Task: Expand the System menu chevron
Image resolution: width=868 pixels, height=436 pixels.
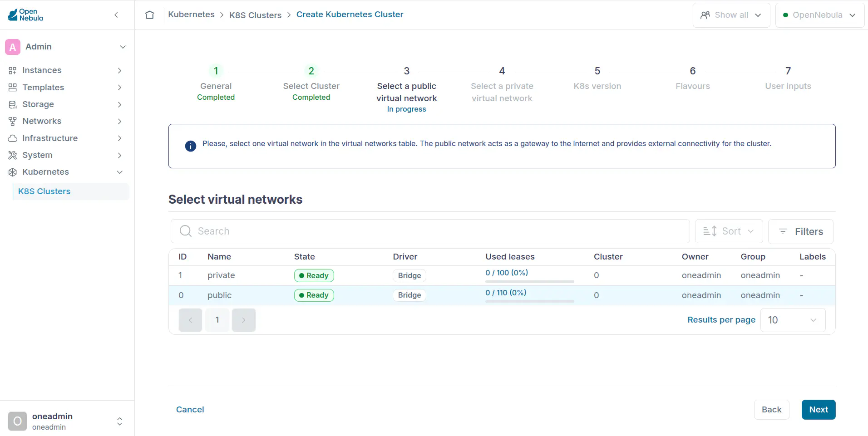Action: tap(120, 155)
